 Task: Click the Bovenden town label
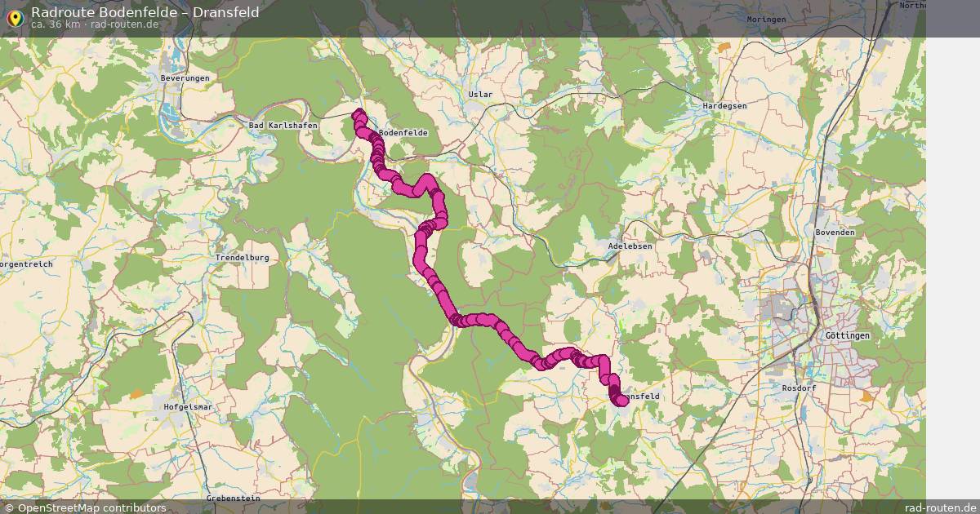pos(835,232)
